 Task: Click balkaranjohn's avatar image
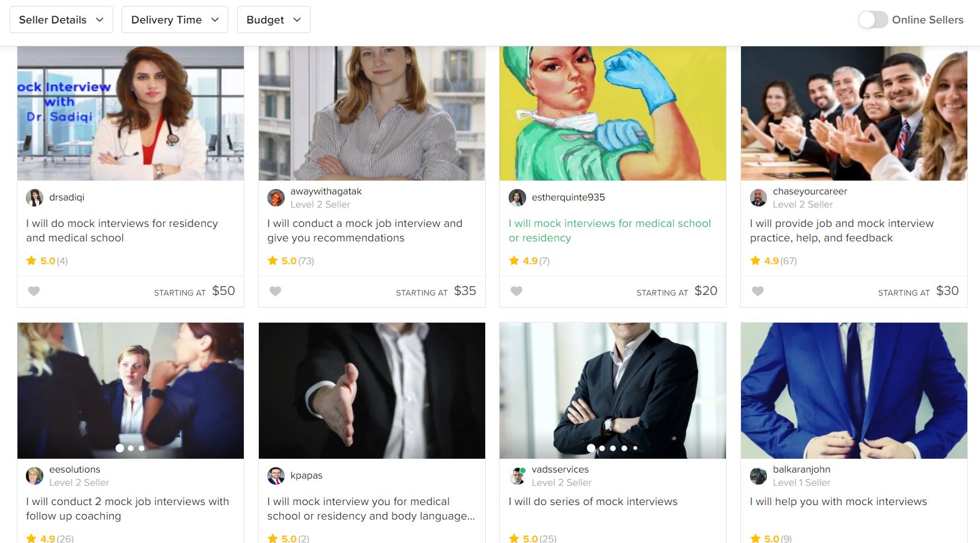pos(758,476)
